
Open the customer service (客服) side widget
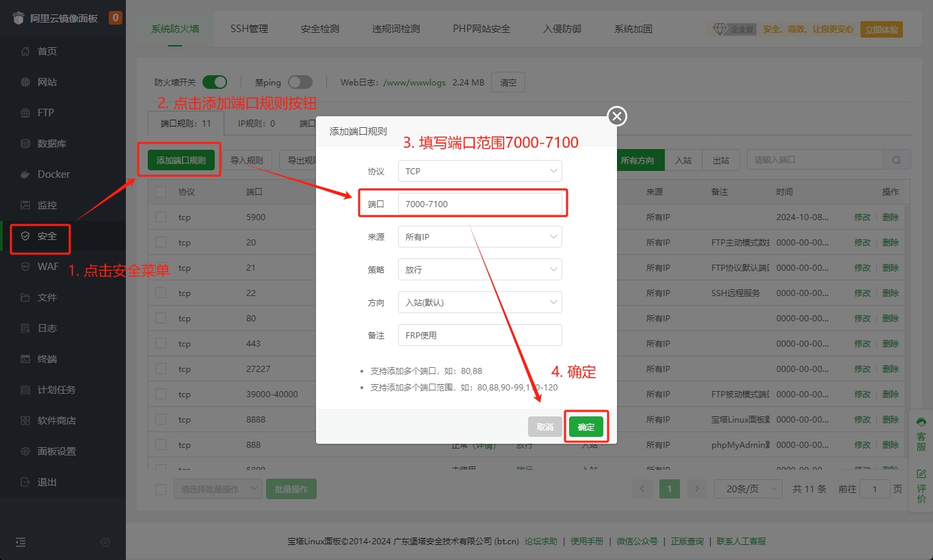click(x=921, y=434)
